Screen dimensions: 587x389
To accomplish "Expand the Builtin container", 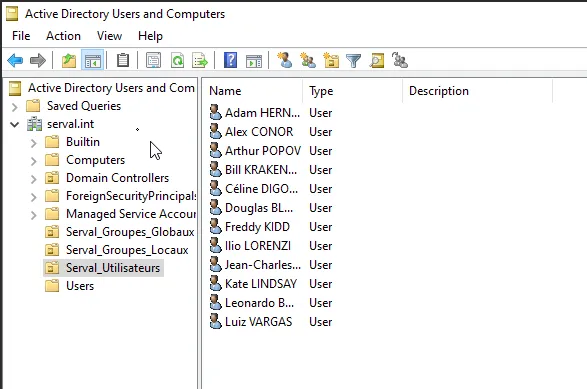I will click(34, 143).
